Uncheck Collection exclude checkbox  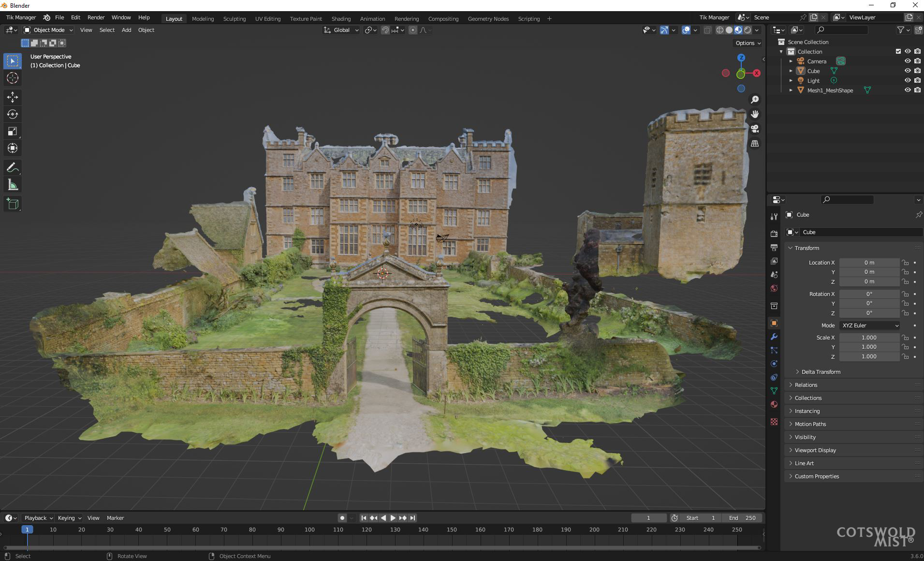tap(898, 52)
